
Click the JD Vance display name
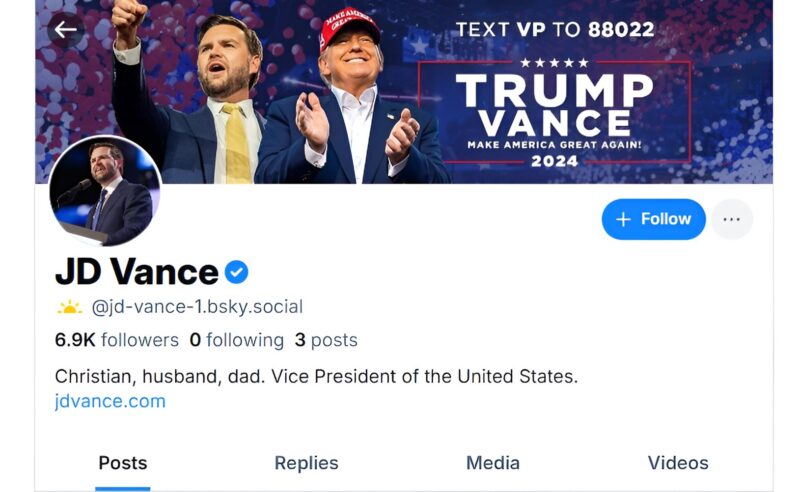pyautogui.click(x=137, y=272)
